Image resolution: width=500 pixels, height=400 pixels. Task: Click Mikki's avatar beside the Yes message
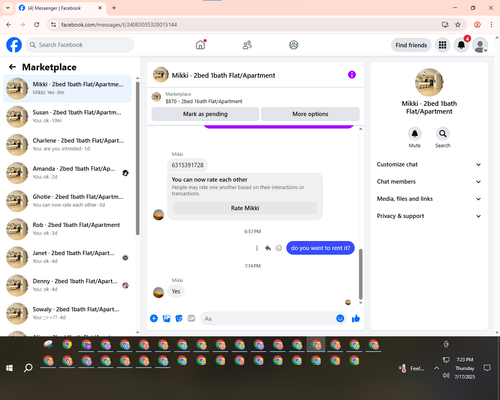click(x=158, y=292)
